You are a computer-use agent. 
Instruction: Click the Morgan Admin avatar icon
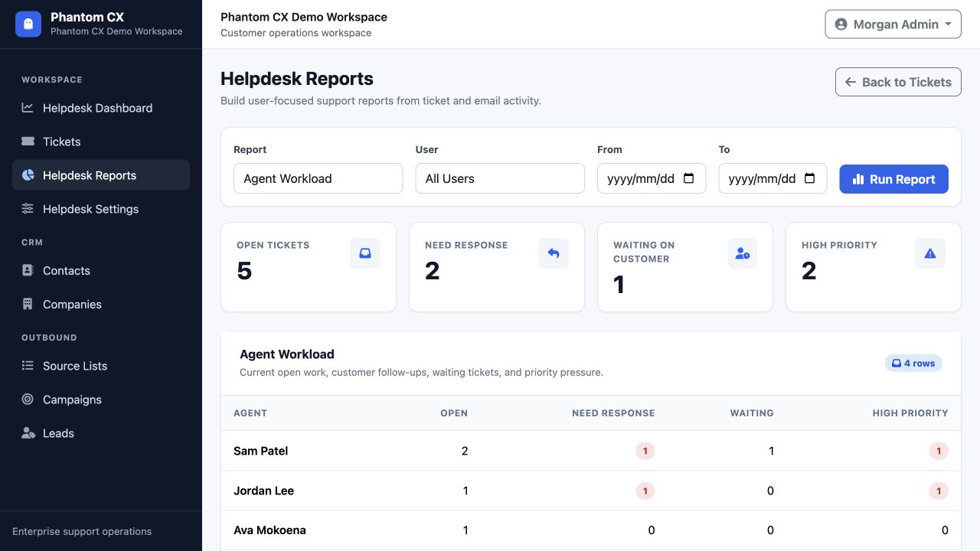(841, 24)
